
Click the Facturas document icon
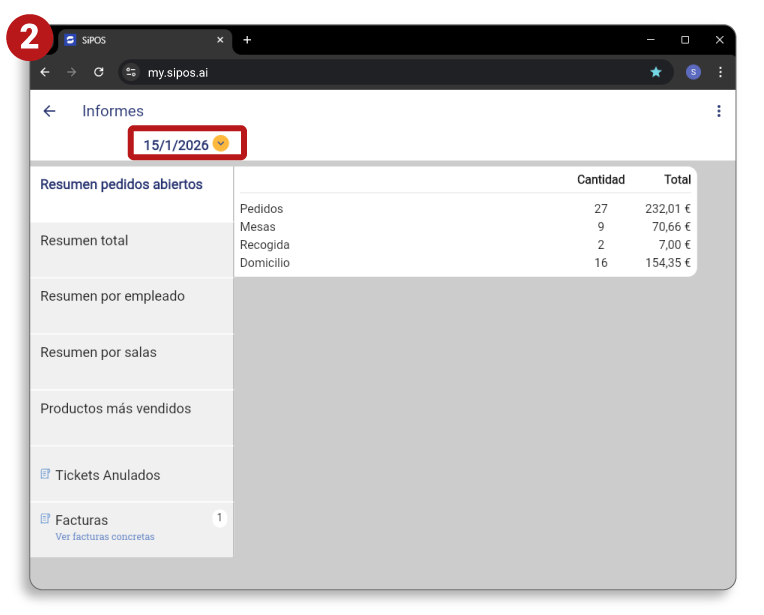point(45,519)
